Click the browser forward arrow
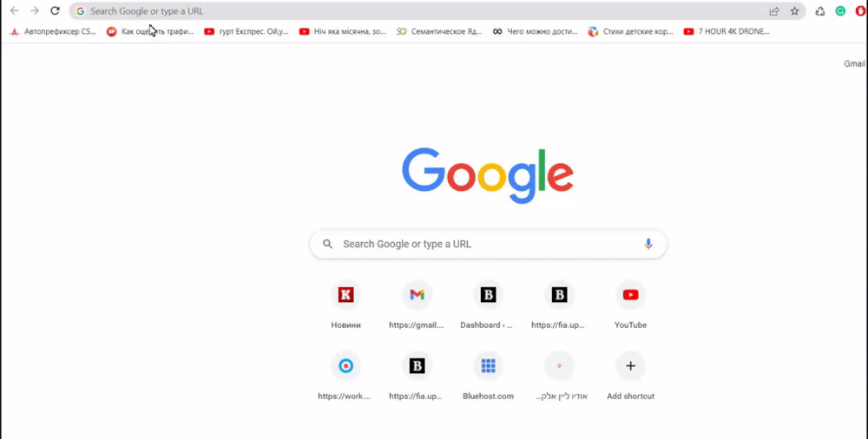Viewport: 868px width, 439px height. coord(35,11)
